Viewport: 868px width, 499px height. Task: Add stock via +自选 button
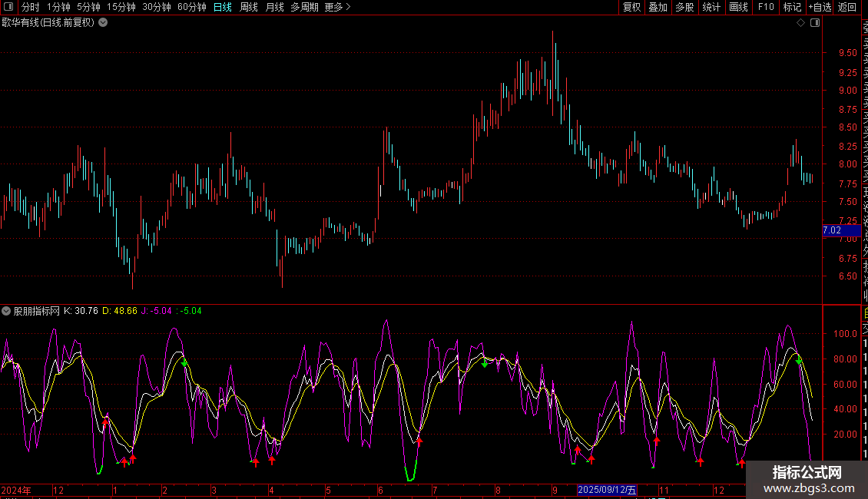click(820, 7)
